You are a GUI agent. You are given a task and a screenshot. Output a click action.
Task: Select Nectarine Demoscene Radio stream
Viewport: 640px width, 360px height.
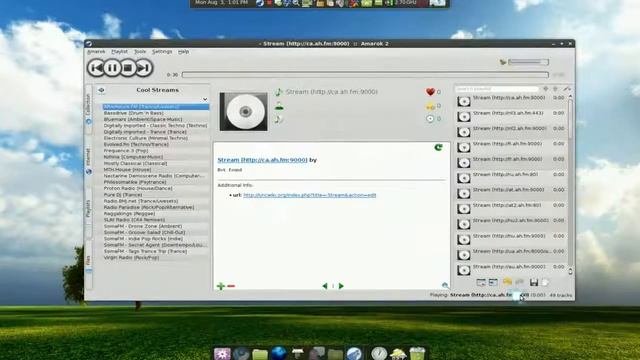(153, 176)
